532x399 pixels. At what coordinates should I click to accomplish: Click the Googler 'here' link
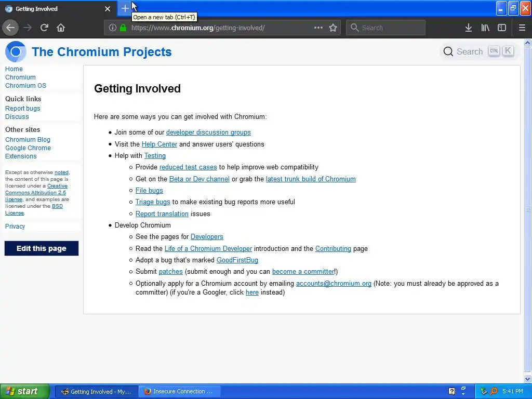(252, 292)
